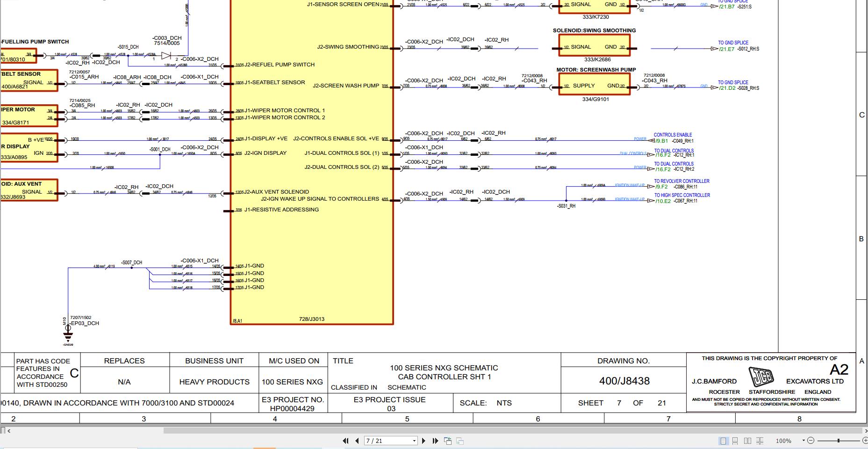Click the zoom out minus button
The height and width of the screenshot is (449, 868).
point(811,441)
